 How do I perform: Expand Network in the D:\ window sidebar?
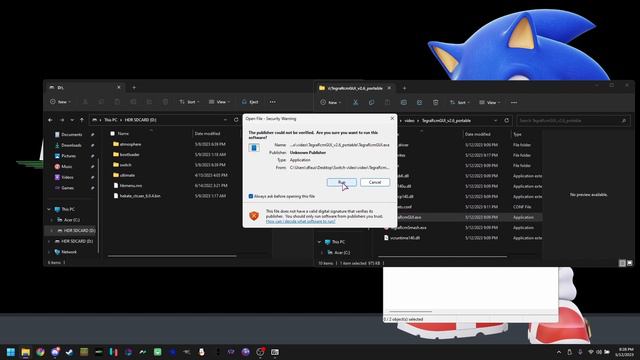point(49,252)
